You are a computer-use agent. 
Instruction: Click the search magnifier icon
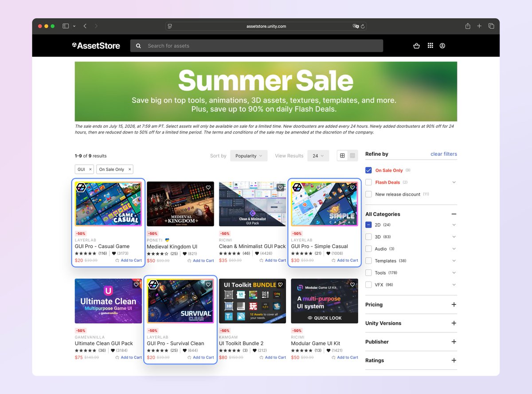138,46
